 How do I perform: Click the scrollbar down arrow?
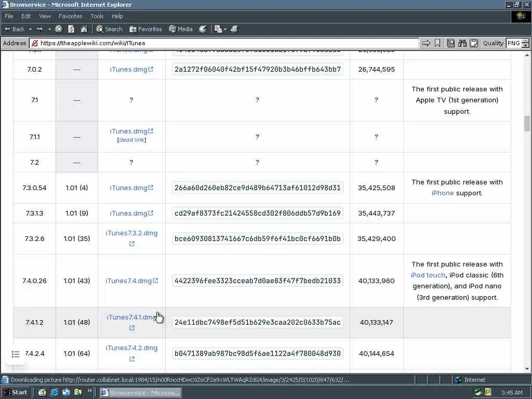click(527, 369)
